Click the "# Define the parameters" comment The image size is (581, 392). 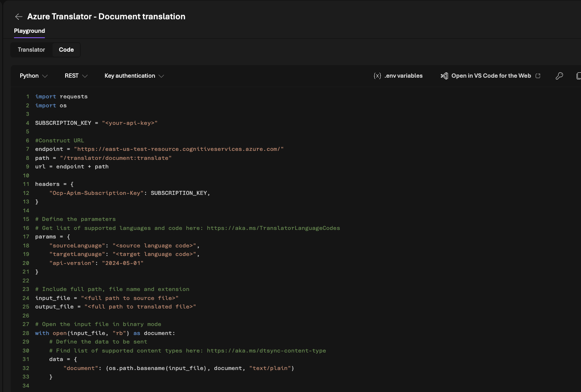pyautogui.click(x=75, y=219)
